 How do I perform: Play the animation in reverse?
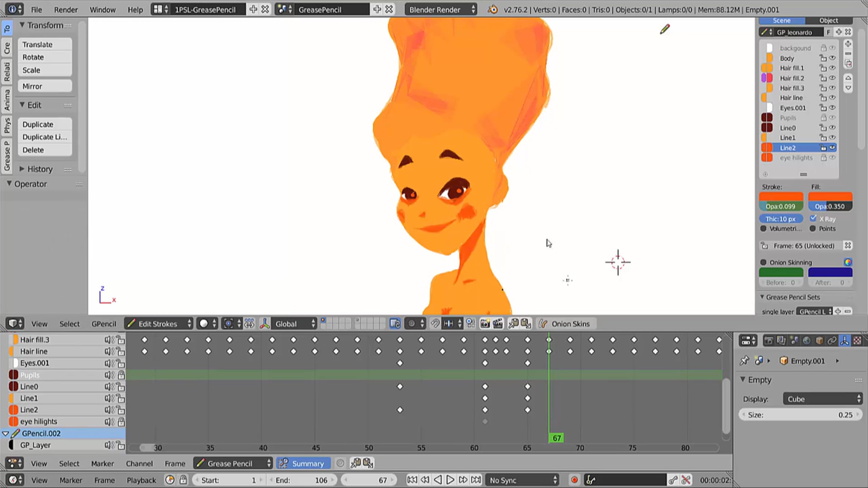438,480
